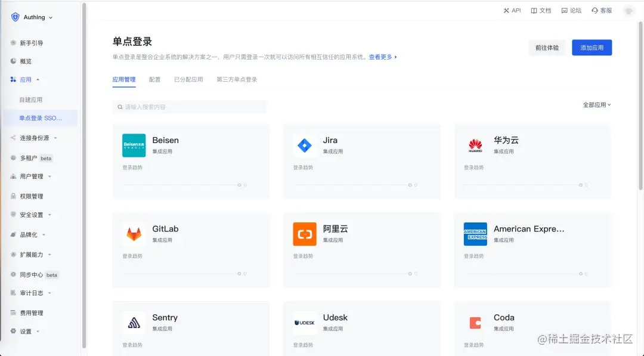
Task: Focus the application search input field
Action: pos(190,107)
